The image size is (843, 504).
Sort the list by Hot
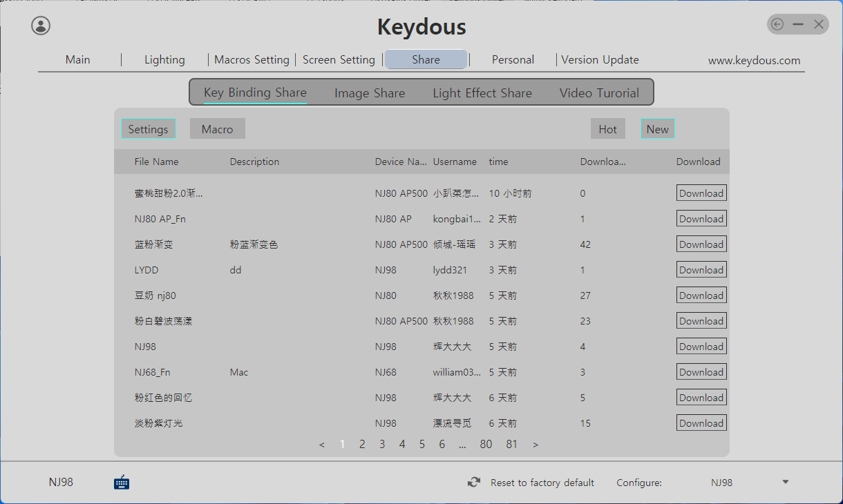[608, 129]
